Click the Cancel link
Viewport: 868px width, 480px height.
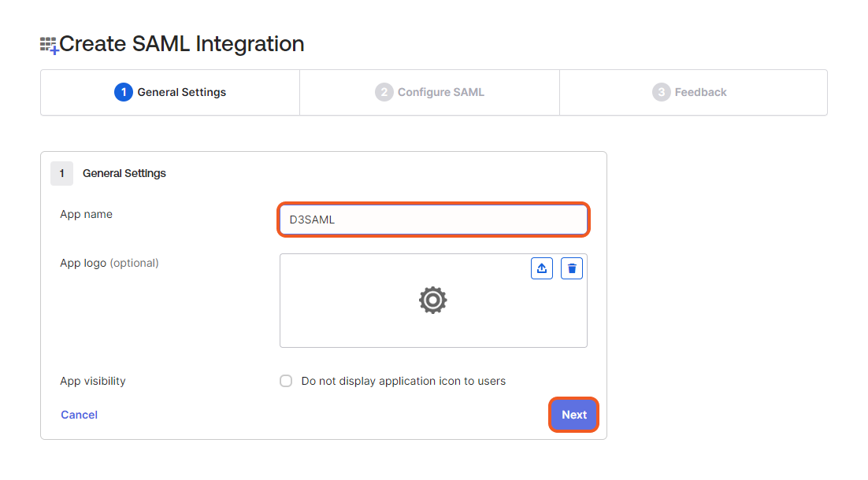(80, 415)
